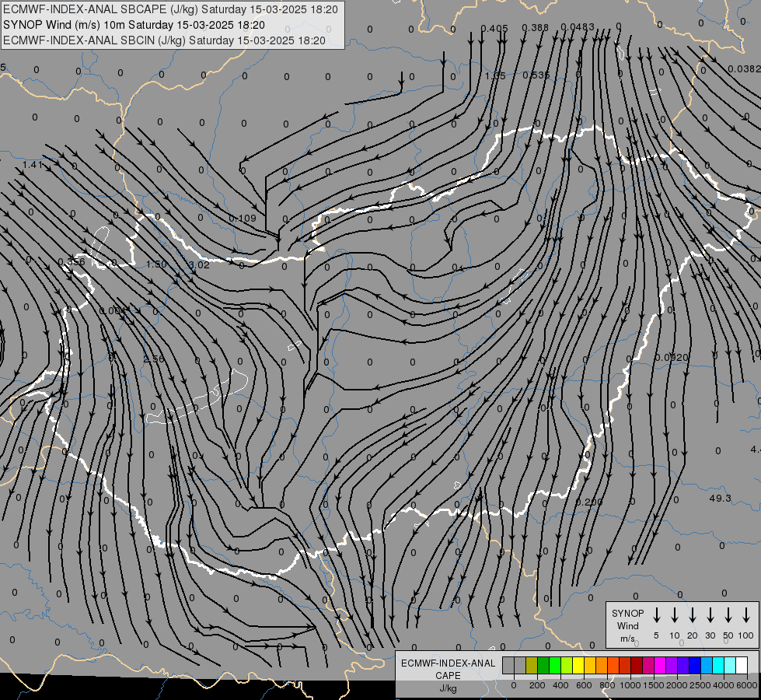Click the 100 speed label in wind legend
Screen dimensions: 761x700
[746, 635]
